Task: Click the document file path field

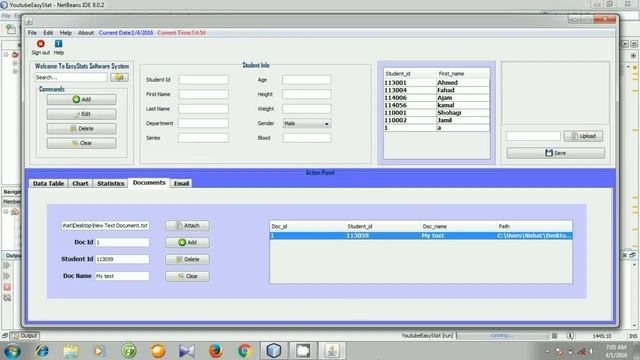Action: click(x=105, y=225)
